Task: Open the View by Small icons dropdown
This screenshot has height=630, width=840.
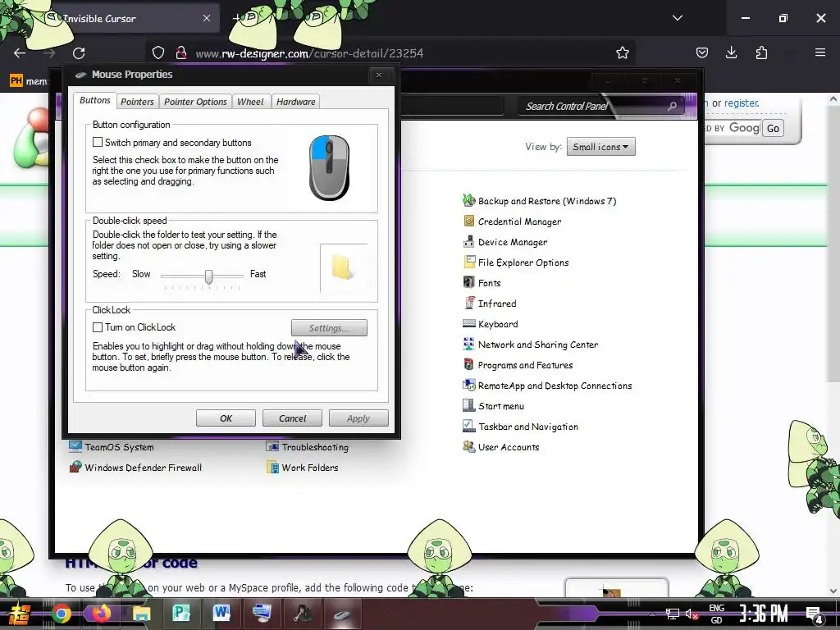Action: coord(601,147)
